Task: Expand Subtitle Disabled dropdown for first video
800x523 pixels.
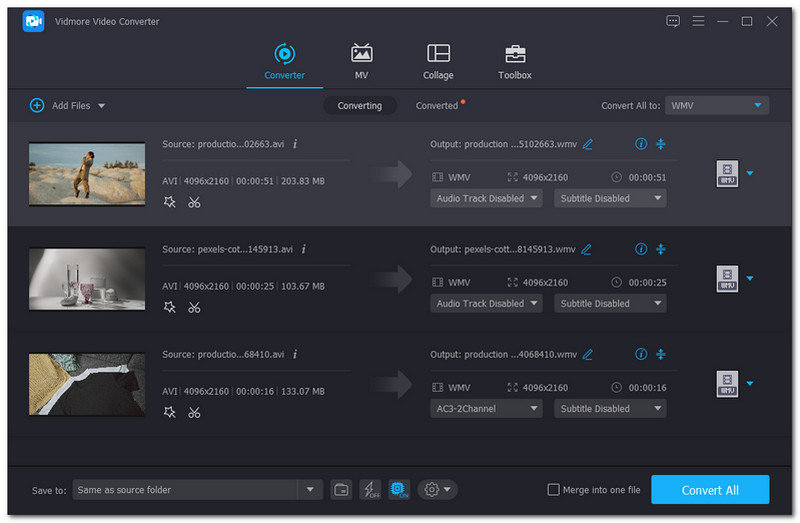Action: pos(611,198)
